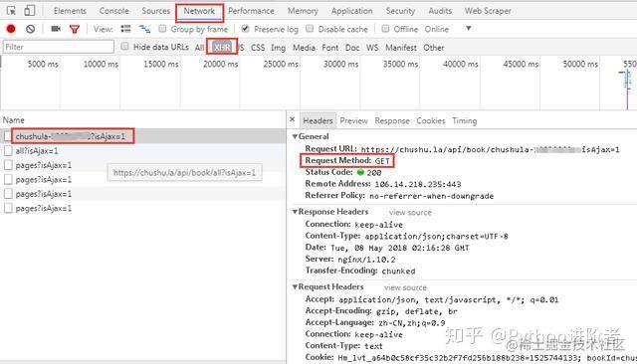This screenshot has height=364, width=637.
Task: Filter requests by CSS type
Action: [258, 48]
